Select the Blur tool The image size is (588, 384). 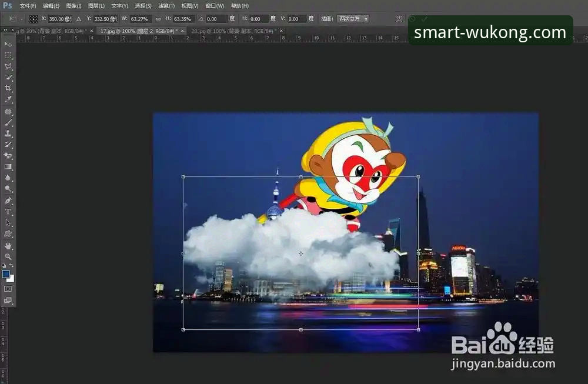[x=8, y=178]
